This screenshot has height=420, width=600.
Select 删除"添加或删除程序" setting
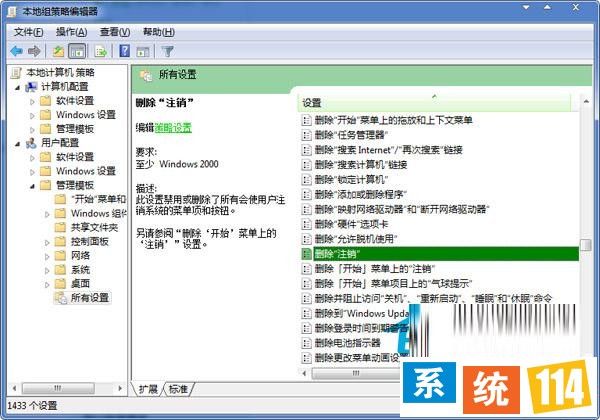pos(360,195)
